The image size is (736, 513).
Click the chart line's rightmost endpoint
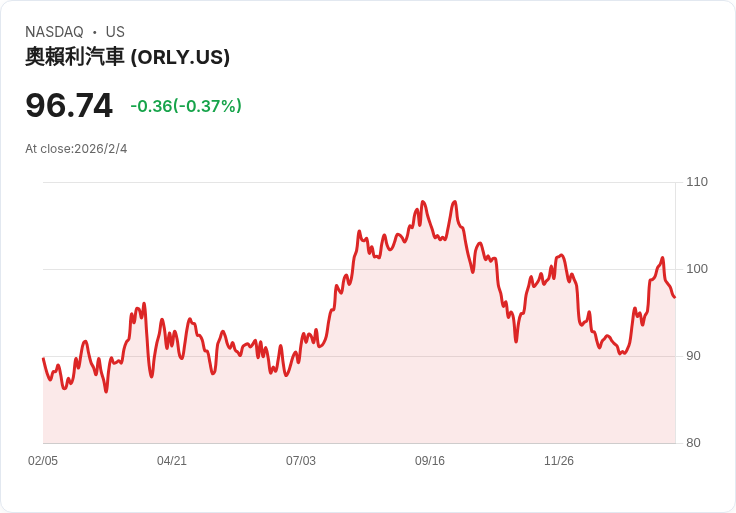pyautogui.click(x=675, y=297)
